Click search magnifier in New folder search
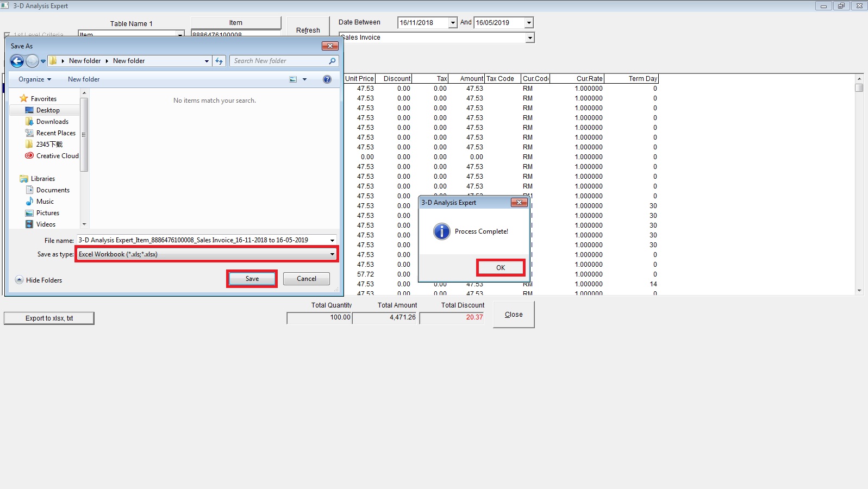The image size is (868, 489). 332,61
